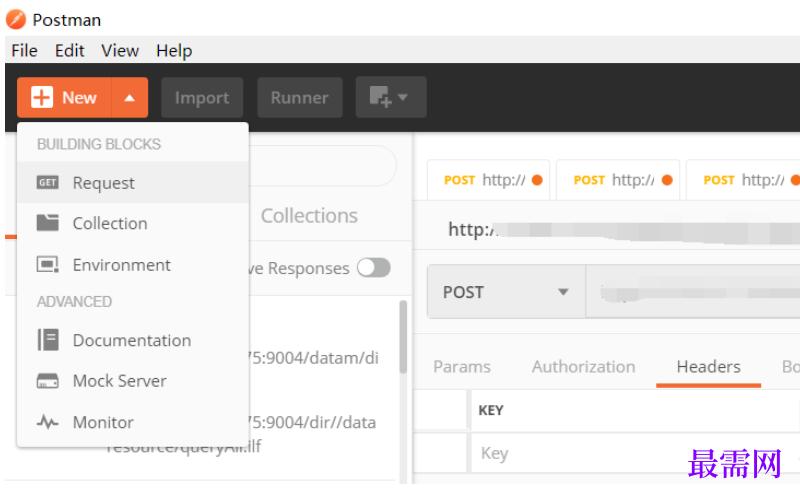
Task: Toggle the Save Responses switch
Action: tap(374, 267)
